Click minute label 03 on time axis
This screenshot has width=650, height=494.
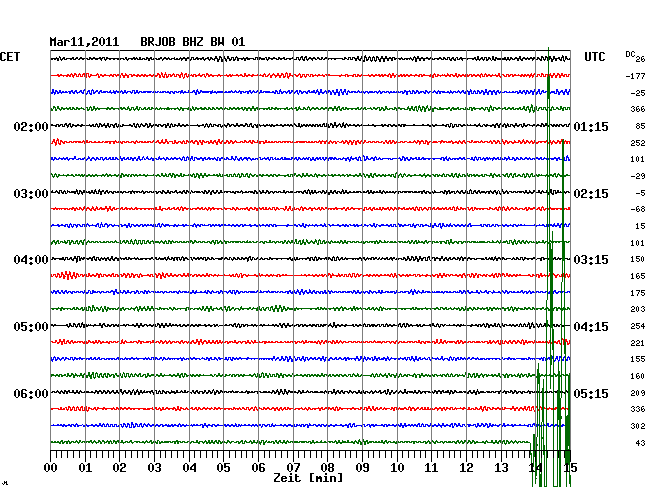[154, 468]
